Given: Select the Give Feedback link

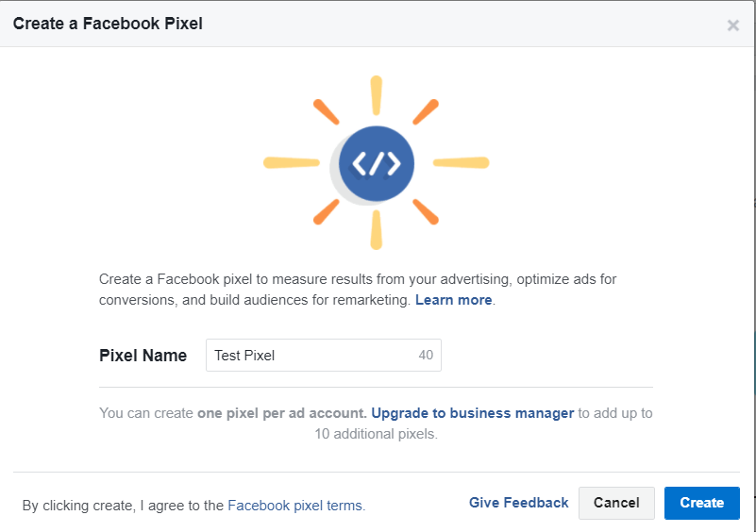Looking at the screenshot, I should pos(519,503).
